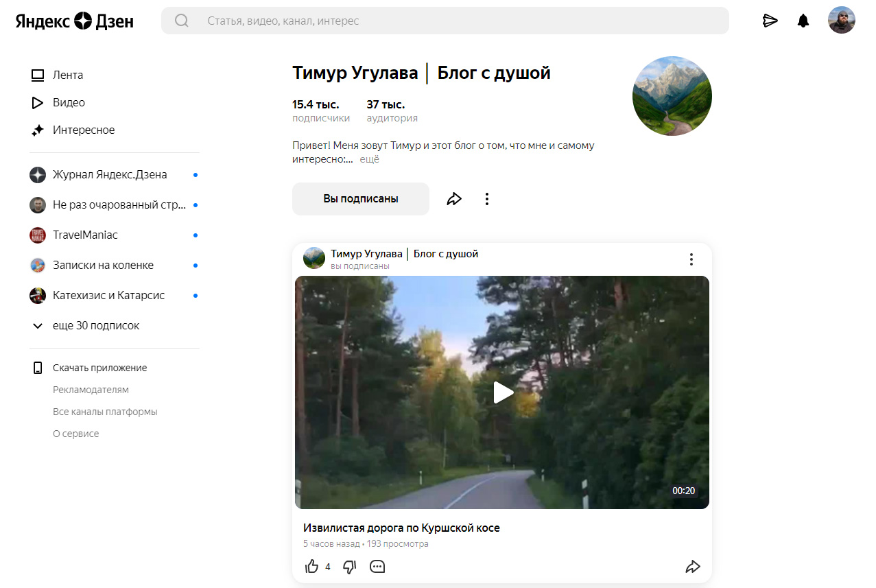This screenshot has width=876, height=588.
Task: Open the Скачать приложение link
Action: (x=100, y=368)
